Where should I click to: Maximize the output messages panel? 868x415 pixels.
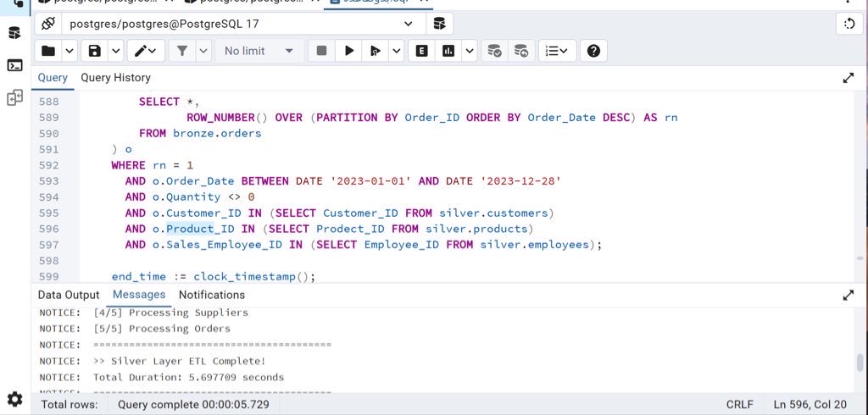pos(848,296)
